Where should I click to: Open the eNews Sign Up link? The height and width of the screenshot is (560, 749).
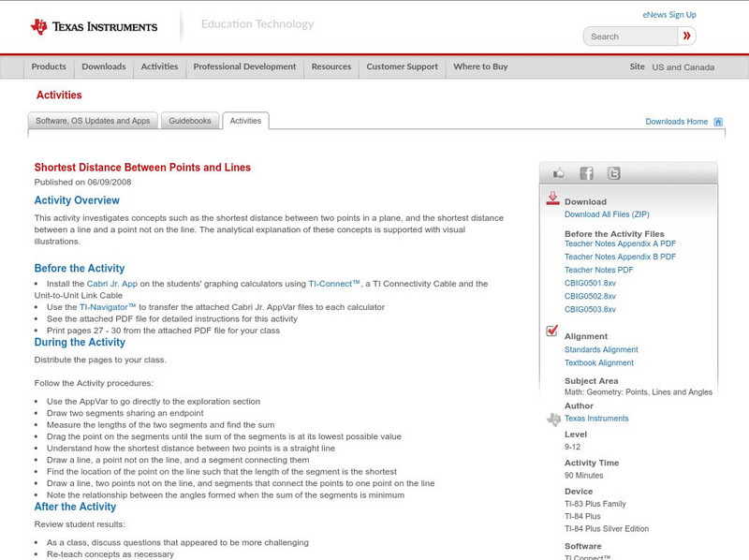click(669, 15)
